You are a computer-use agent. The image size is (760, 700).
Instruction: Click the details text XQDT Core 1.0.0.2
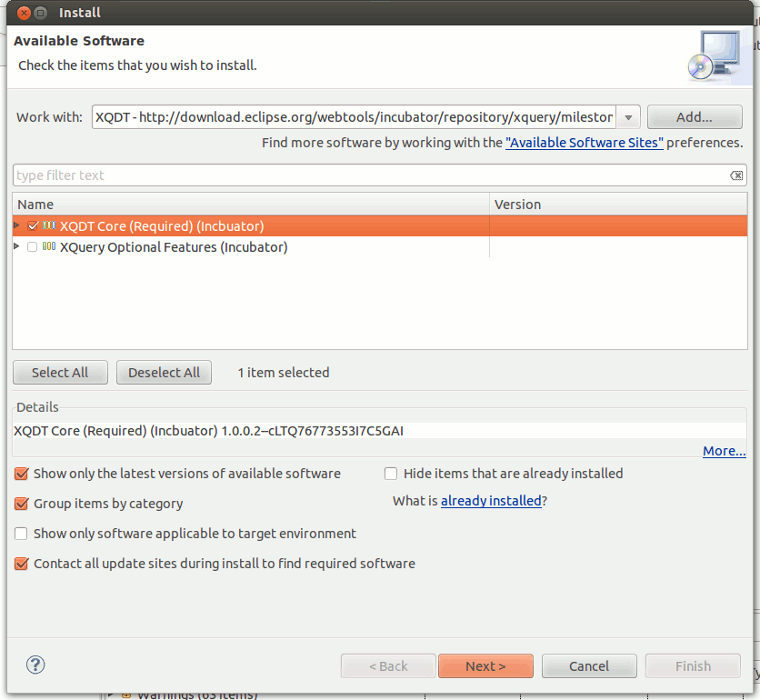(x=208, y=431)
